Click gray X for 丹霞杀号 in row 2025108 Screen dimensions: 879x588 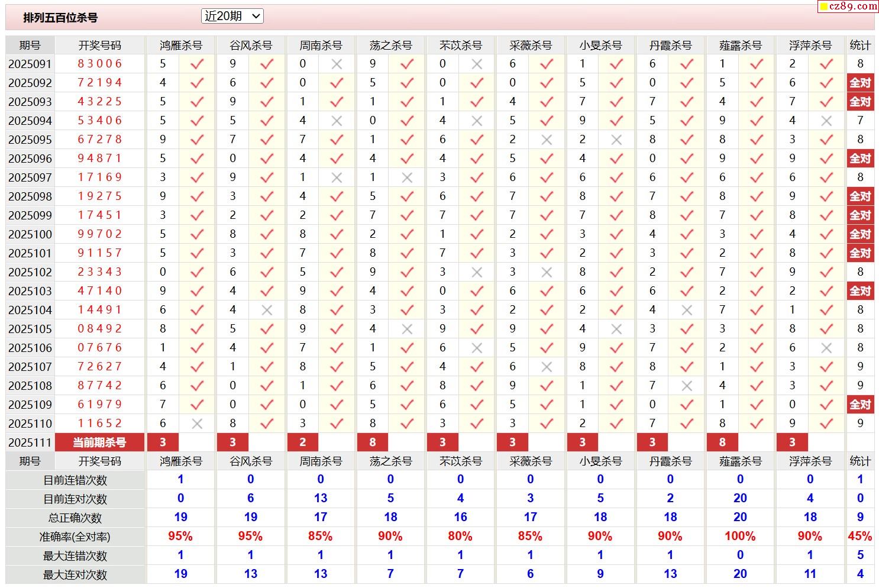(686, 386)
